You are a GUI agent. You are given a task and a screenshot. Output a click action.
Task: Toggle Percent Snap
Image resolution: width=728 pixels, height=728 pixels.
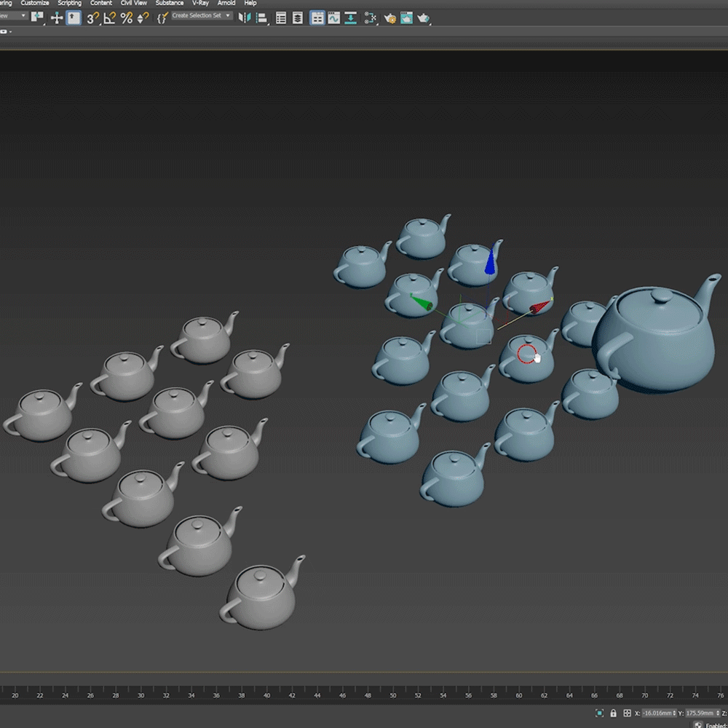pyautogui.click(x=127, y=17)
